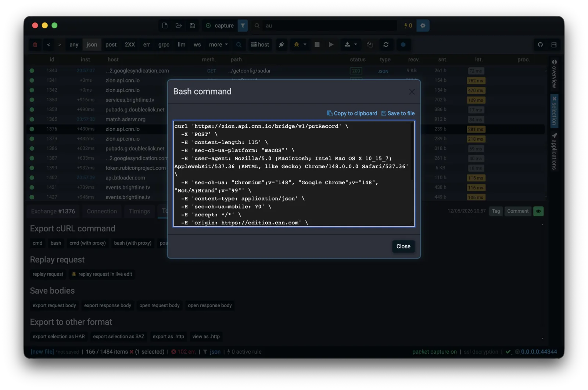The image size is (588, 390).
Task: Click the download export icon
Action: click(x=347, y=45)
